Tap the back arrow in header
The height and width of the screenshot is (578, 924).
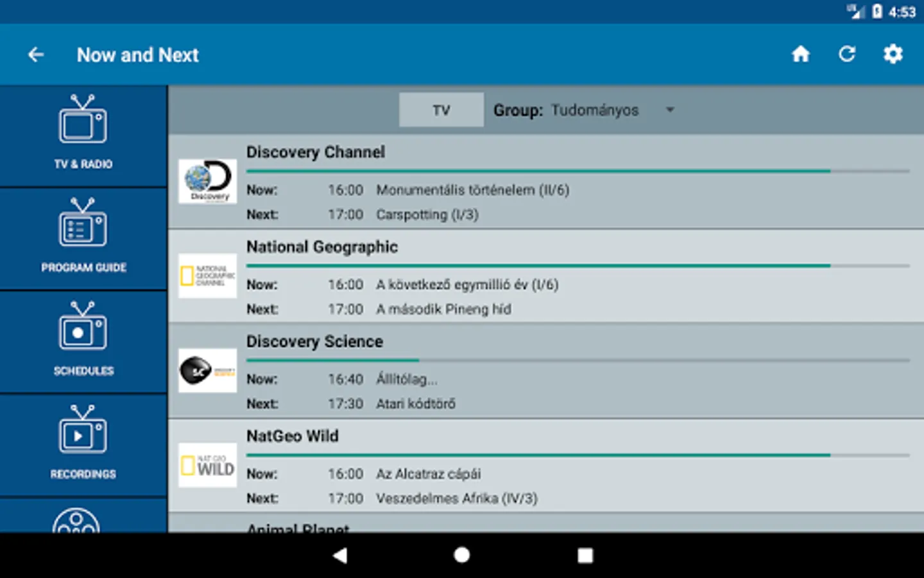[x=36, y=55]
